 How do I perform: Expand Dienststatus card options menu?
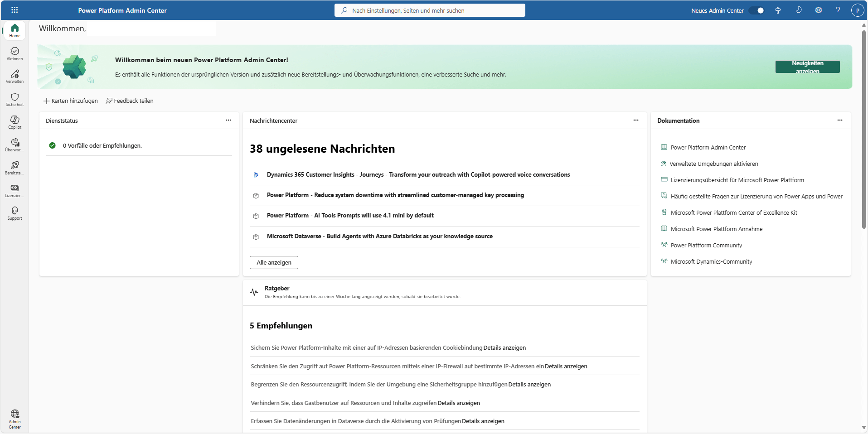pos(228,121)
